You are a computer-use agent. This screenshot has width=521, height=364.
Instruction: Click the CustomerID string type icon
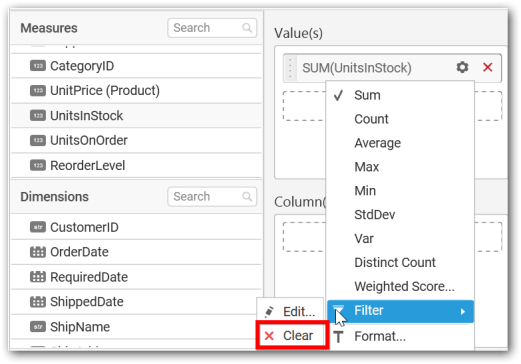coord(38,227)
